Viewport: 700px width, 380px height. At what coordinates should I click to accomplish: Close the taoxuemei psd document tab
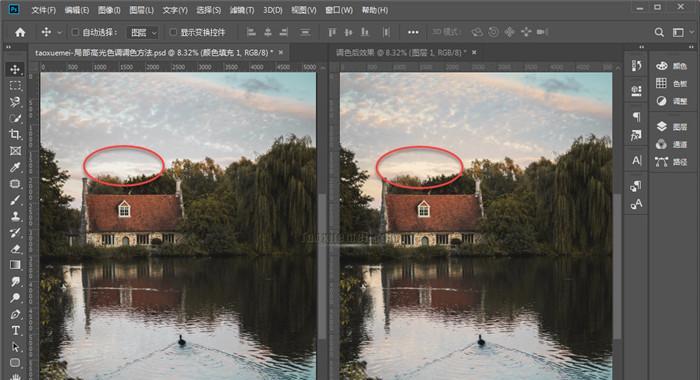[281, 53]
